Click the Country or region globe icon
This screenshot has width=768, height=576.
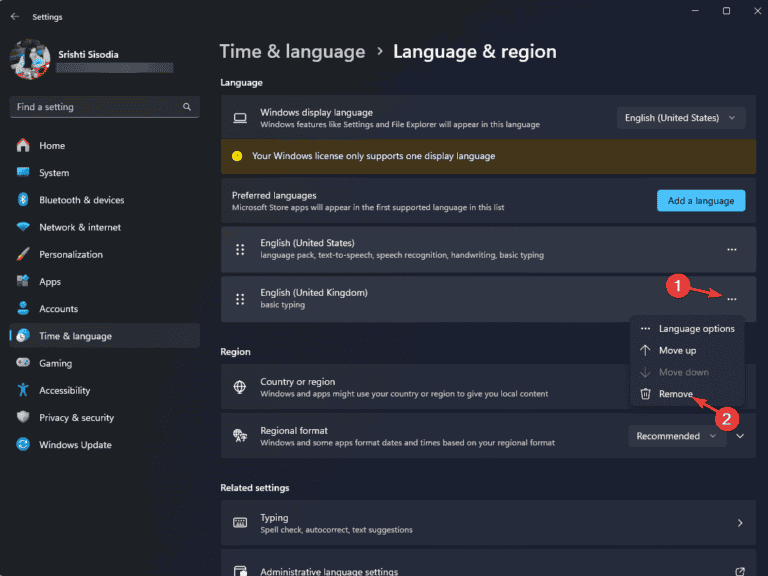240,387
